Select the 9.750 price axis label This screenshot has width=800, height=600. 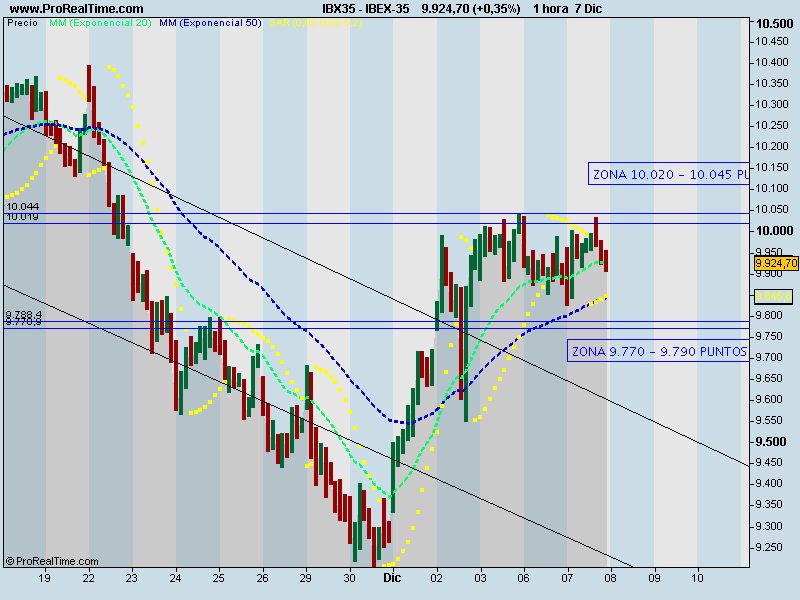769,336
